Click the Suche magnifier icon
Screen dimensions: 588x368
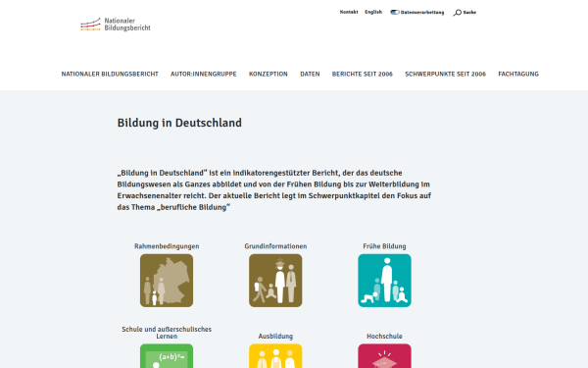coord(457,13)
